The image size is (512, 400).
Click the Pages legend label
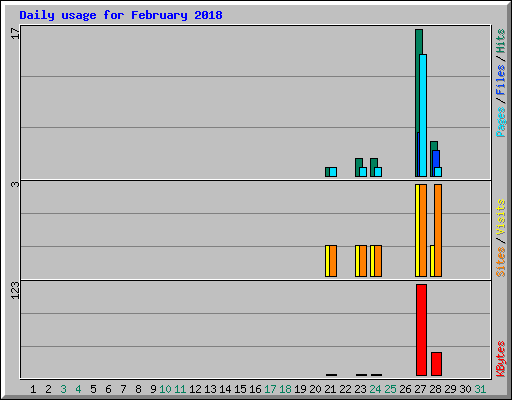501,122
